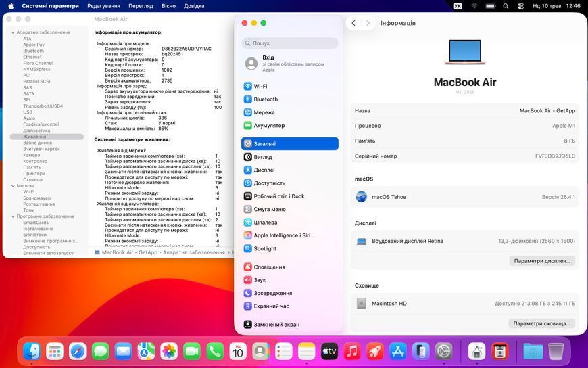The height and width of the screenshot is (368, 588).
Task: Open Notes app in Dock
Action: click(306, 352)
